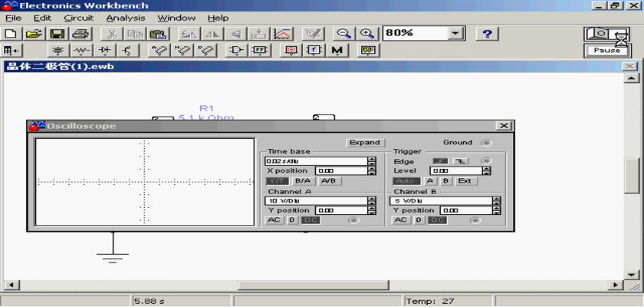Click the Expand button on the oscilloscope

(x=364, y=143)
